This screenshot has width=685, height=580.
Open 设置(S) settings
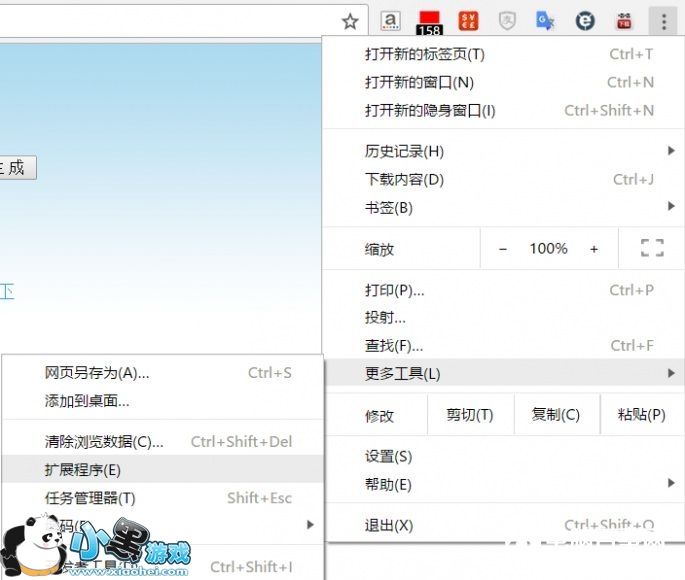503,456
